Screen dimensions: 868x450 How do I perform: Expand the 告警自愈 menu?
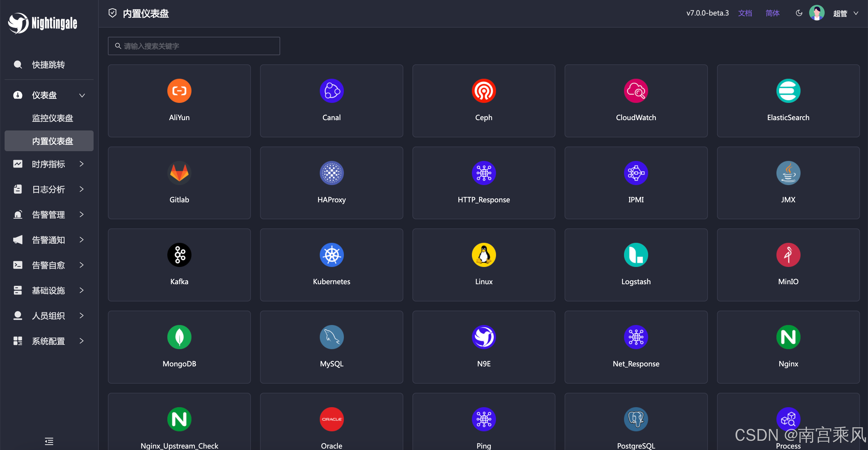pyautogui.click(x=49, y=265)
